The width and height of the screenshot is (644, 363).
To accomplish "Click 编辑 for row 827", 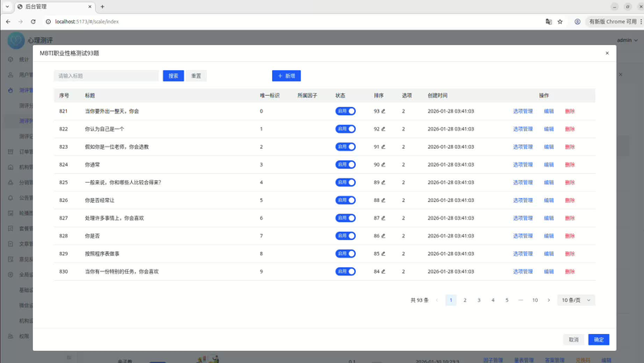I will (x=549, y=218).
